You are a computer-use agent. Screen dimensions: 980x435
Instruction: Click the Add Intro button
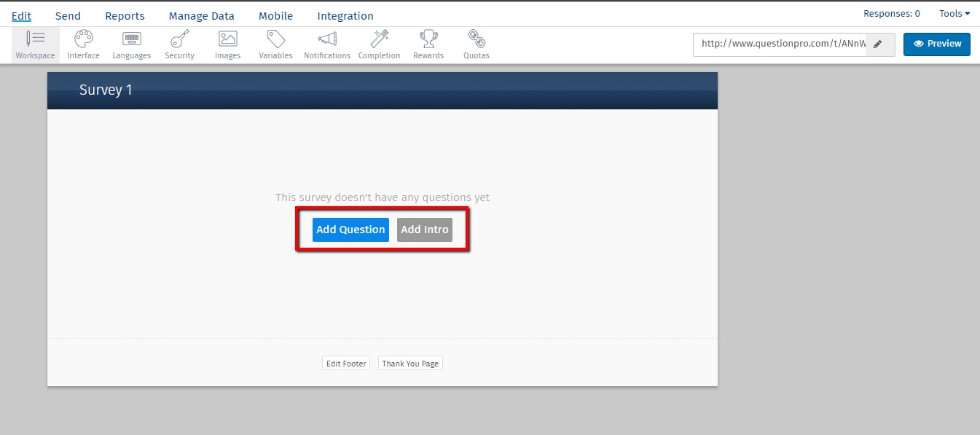click(x=425, y=230)
